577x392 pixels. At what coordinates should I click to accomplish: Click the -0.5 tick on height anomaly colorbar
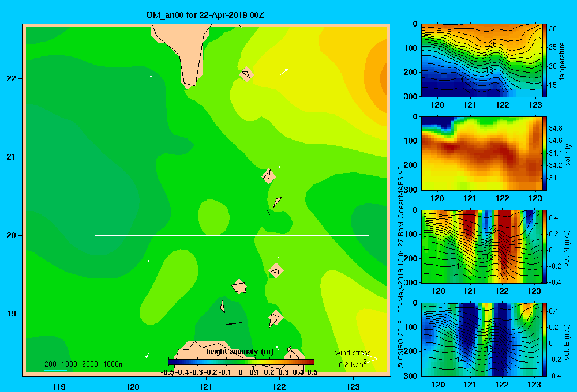tap(167, 372)
